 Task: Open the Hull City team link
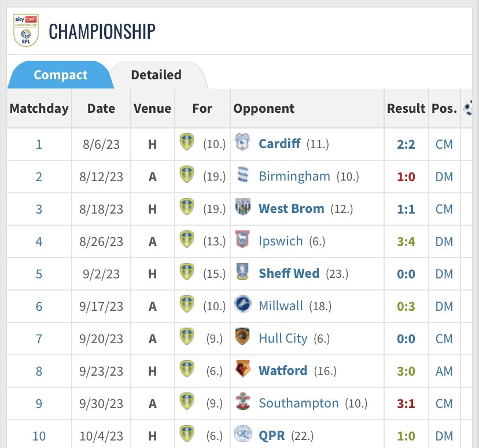click(283, 338)
